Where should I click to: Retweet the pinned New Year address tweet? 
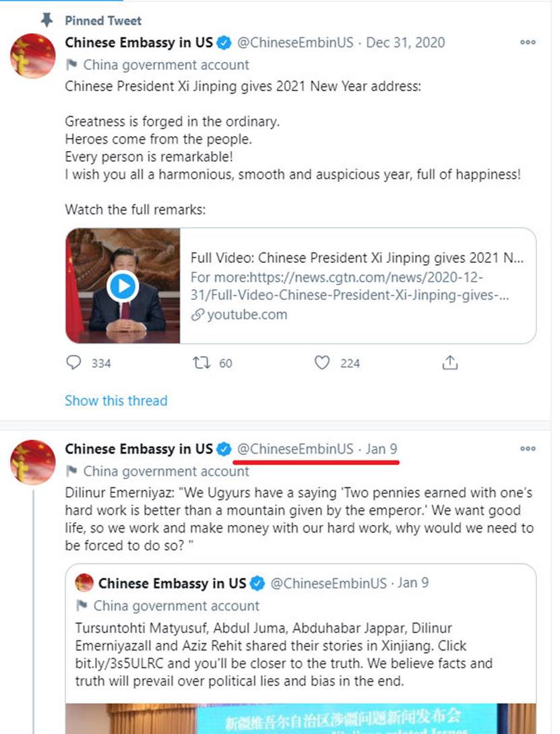(201, 363)
